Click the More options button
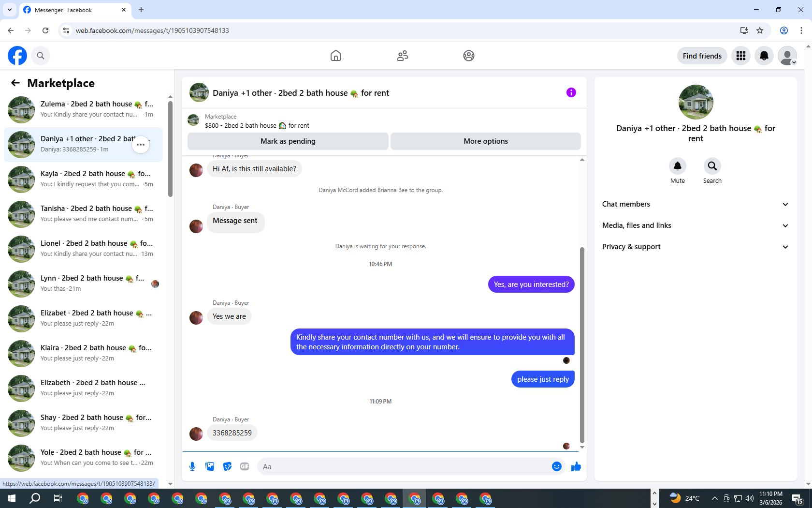812x508 pixels. [x=486, y=141]
